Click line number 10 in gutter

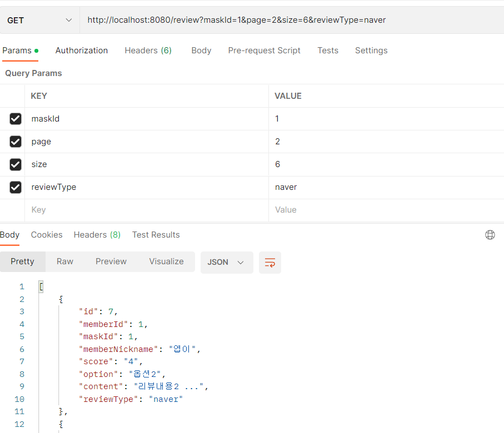(19, 399)
